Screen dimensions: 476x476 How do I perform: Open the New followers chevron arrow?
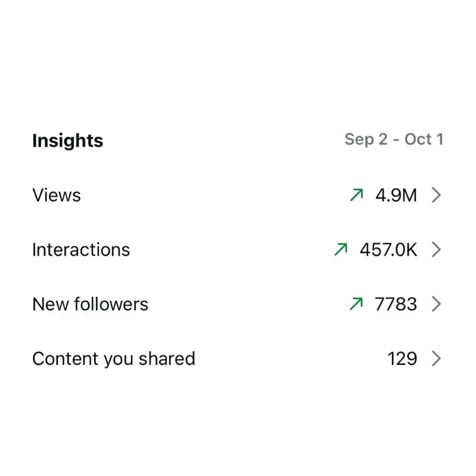436,304
